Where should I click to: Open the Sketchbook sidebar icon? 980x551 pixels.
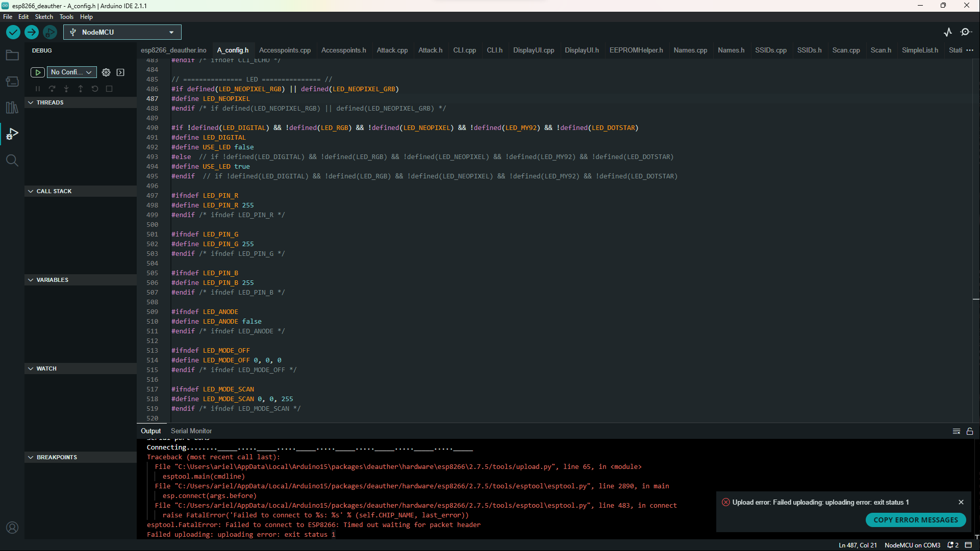click(12, 55)
